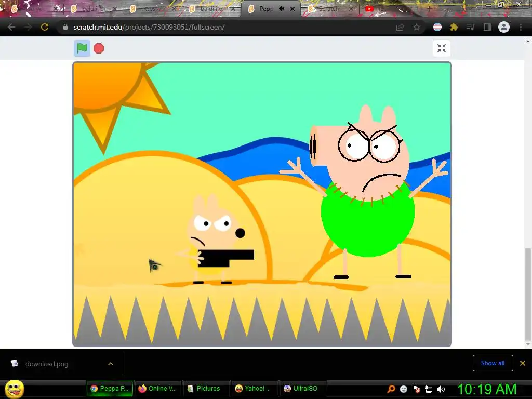Open the smiley face start button

15,389
